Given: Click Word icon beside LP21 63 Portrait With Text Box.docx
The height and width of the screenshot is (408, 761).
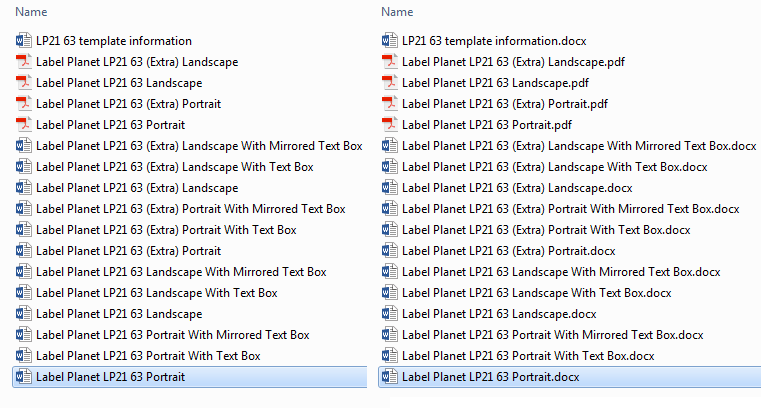Looking at the screenshot, I should pos(389,356).
